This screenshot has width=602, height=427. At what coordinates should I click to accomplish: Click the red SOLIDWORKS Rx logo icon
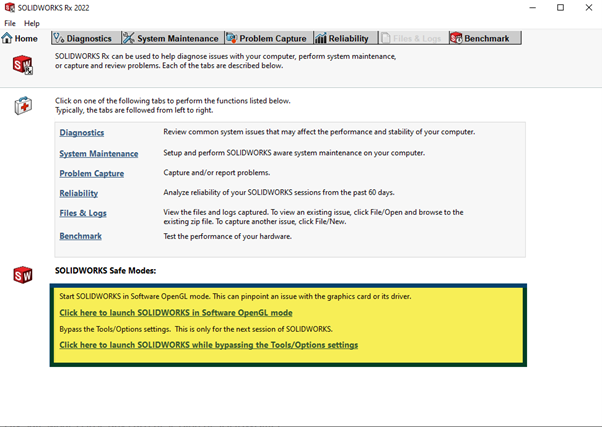pos(22,65)
